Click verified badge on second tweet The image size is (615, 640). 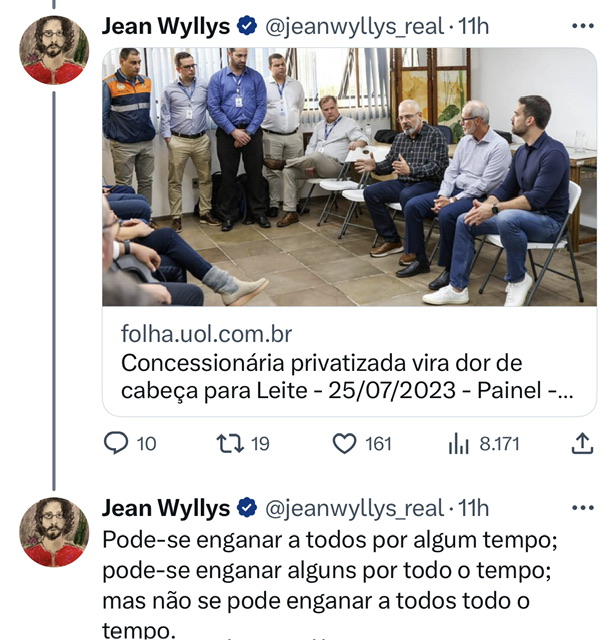[247, 508]
